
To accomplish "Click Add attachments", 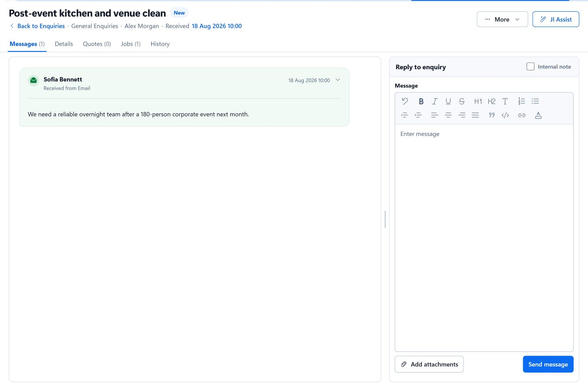I will tap(429, 364).
